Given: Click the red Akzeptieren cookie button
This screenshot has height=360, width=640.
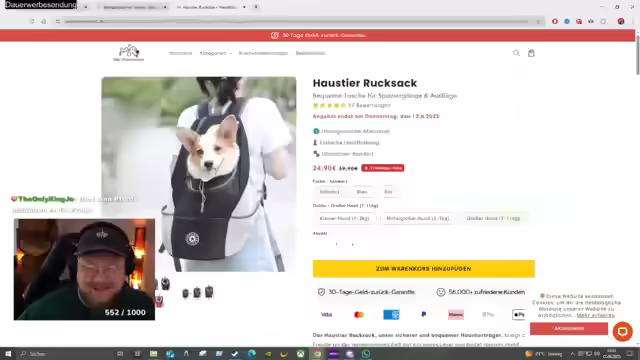Looking at the screenshot, I should [x=569, y=328].
